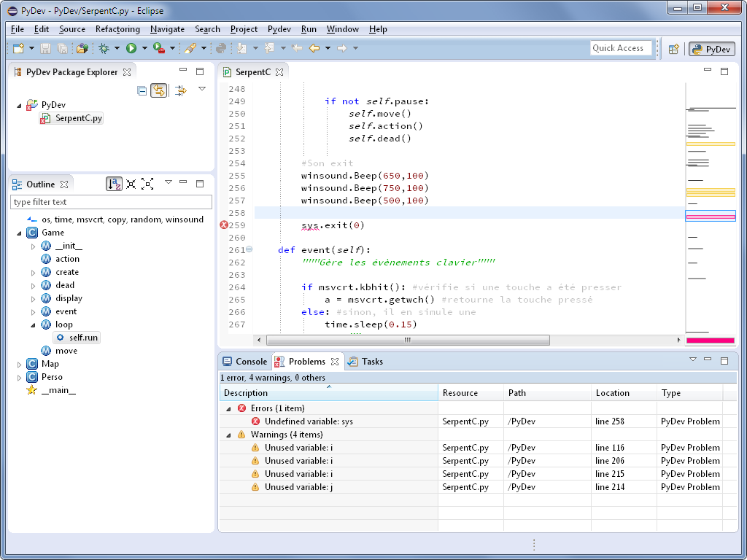Viewport: 747px width, 560px height.
Task: Click the Search flashlight toolbar icon
Action: pyautogui.click(x=190, y=48)
